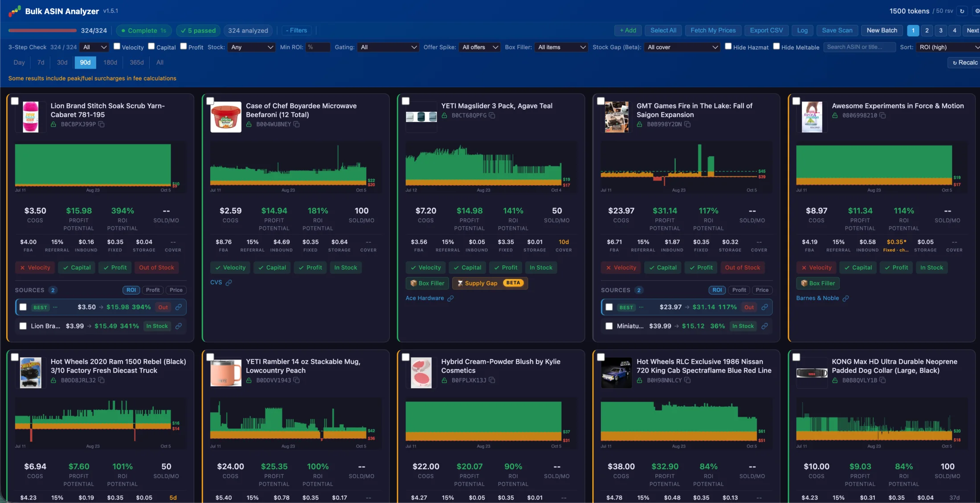Switch to the 365d time range tab
This screenshot has width=980, height=503.
pyautogui.click(x=137, y=62)
